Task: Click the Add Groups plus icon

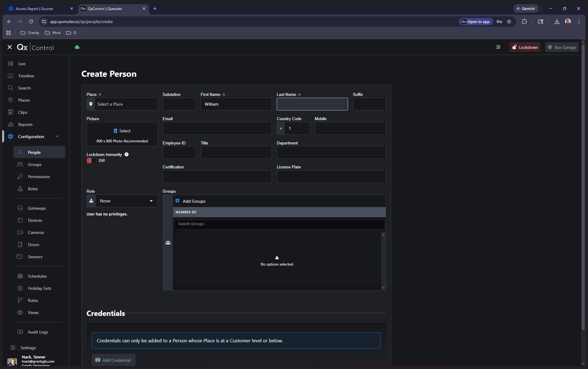Action: tap(177, 201)
